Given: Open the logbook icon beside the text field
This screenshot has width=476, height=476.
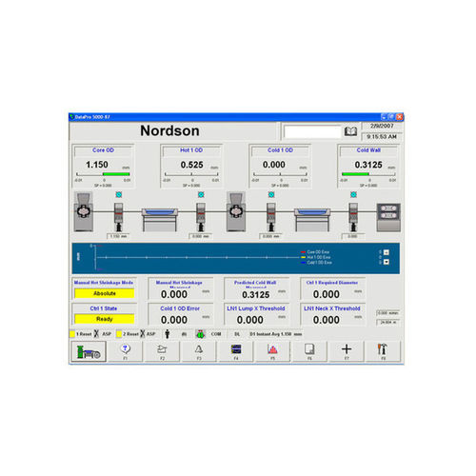Looking at the screenshot, I should point(350,131).
